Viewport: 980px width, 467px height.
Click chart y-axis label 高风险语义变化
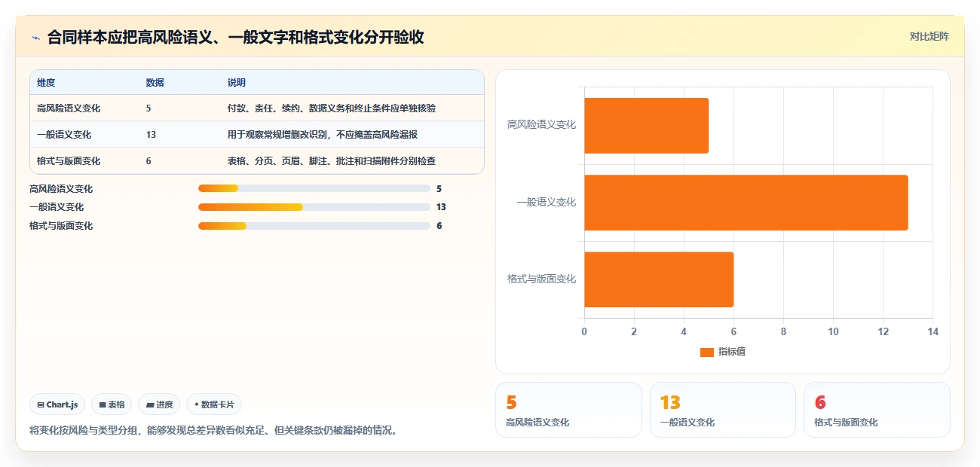pyautogui.click(x=541, y=125)
